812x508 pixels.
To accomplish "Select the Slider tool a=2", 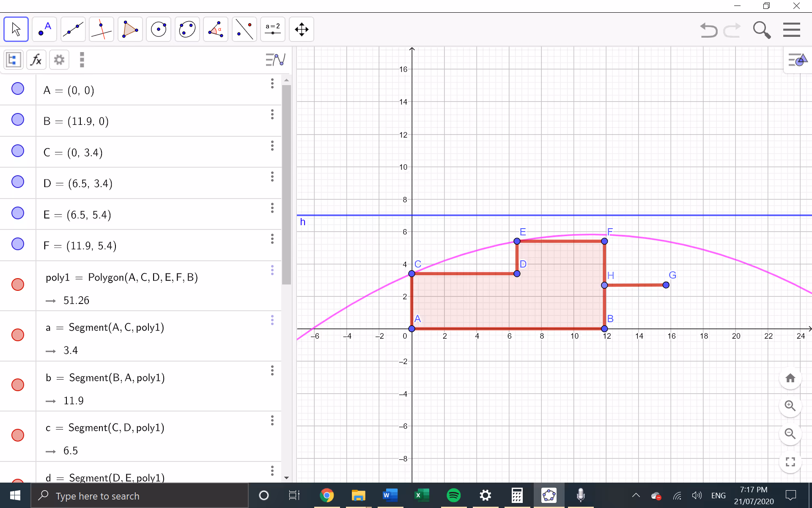I will (273, 29).
